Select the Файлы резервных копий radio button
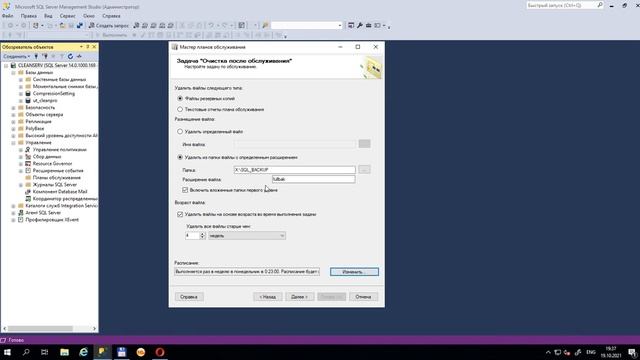 pos(180,98)
